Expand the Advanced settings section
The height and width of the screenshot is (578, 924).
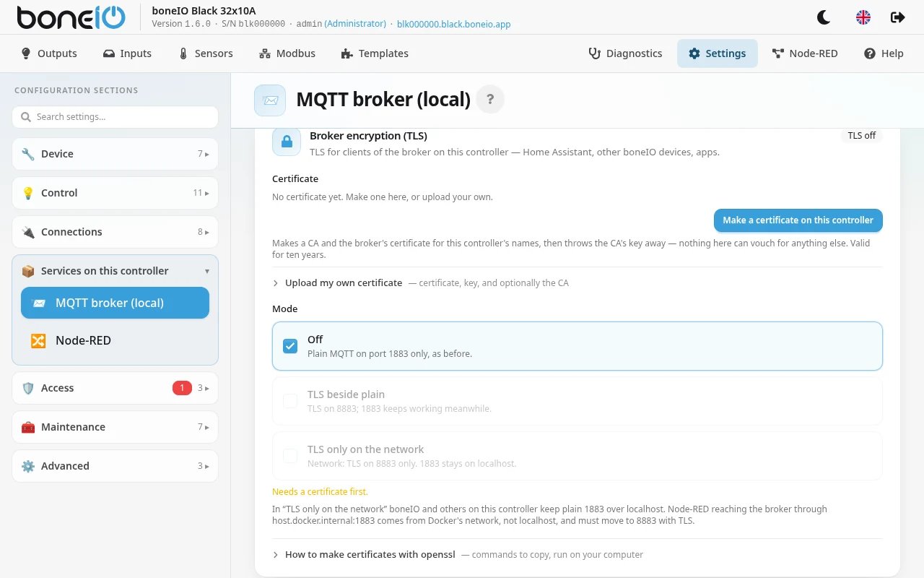[x=115, y=466]
